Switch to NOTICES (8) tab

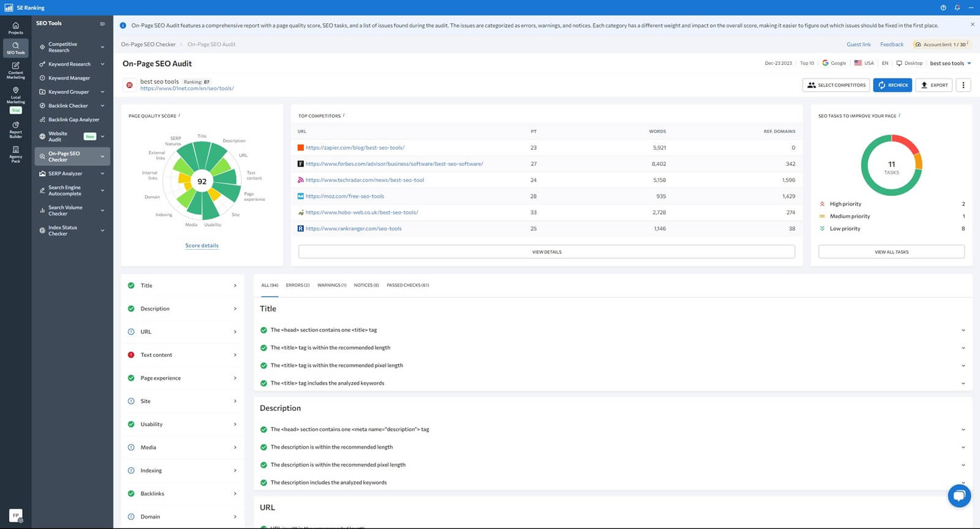click(x=366, y=285)
